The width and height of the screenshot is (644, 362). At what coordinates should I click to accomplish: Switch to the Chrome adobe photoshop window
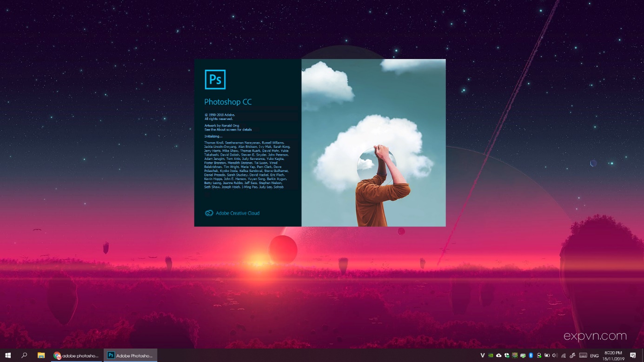click(76, 355)
